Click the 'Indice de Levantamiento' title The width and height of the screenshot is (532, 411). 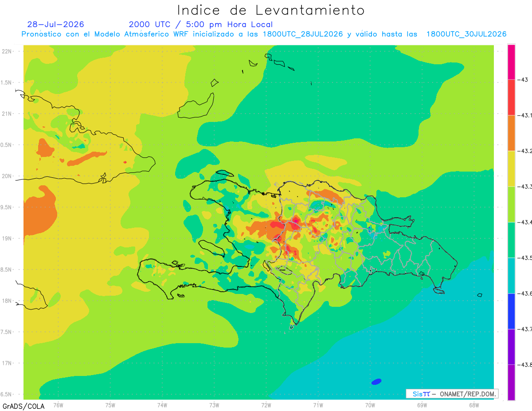tap(271, 10)
